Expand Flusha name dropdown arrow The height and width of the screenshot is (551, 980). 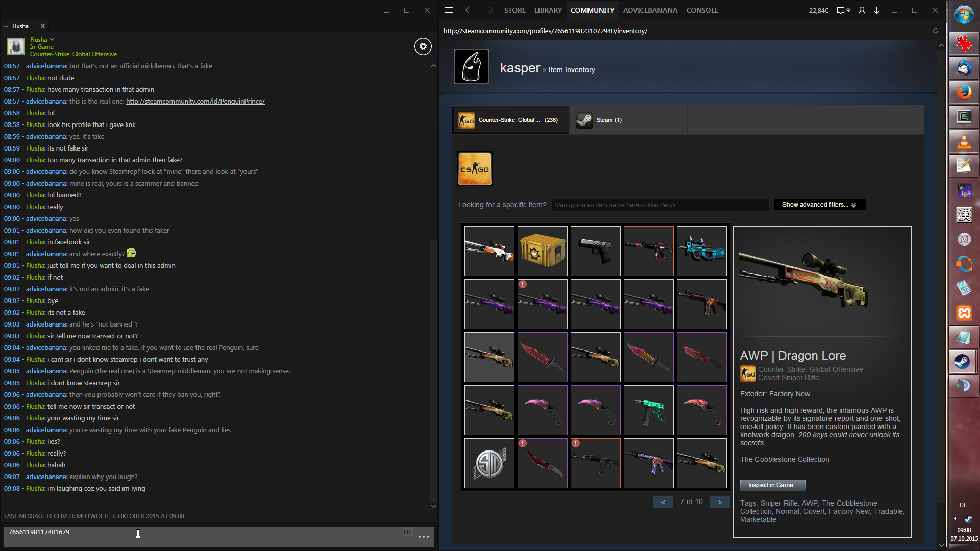52,39
